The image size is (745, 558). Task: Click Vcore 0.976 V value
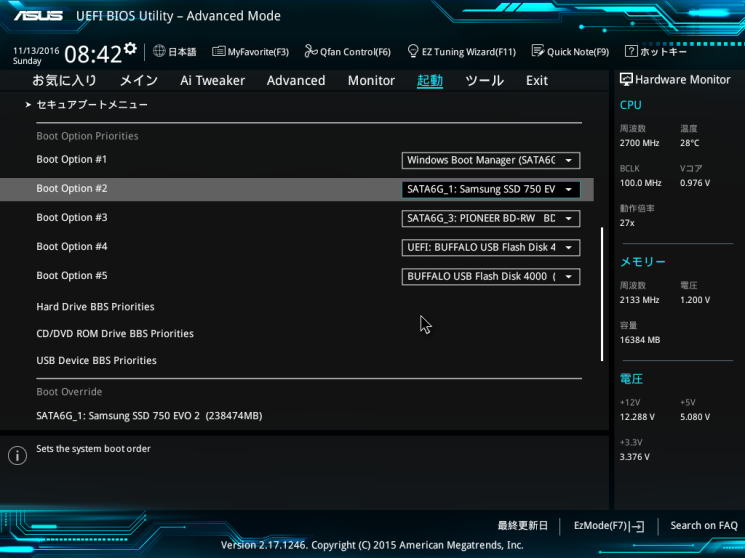(695, 183)
